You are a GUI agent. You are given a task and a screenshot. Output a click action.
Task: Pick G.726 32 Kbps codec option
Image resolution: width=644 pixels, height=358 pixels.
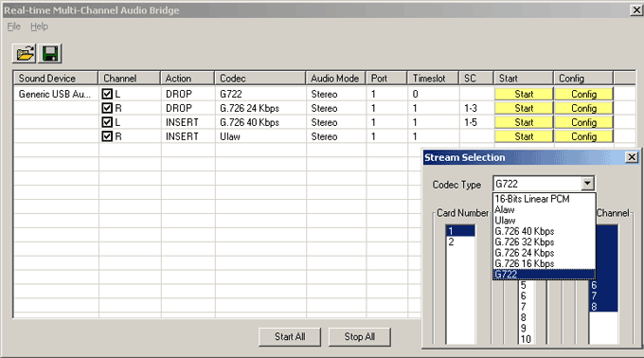coord(544,242)
